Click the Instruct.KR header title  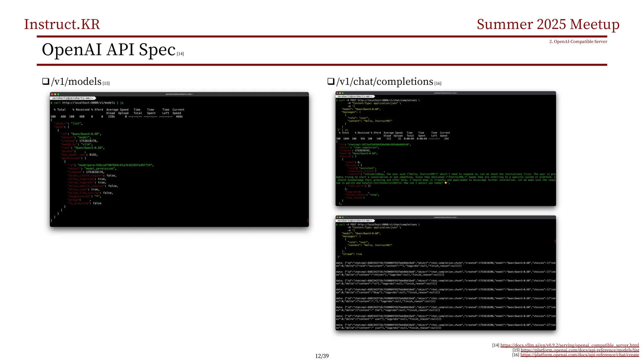point(62,25)
